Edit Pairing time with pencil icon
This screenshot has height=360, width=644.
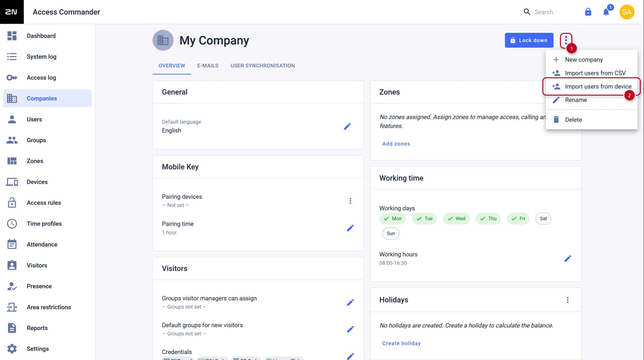(x=350, y=228)
